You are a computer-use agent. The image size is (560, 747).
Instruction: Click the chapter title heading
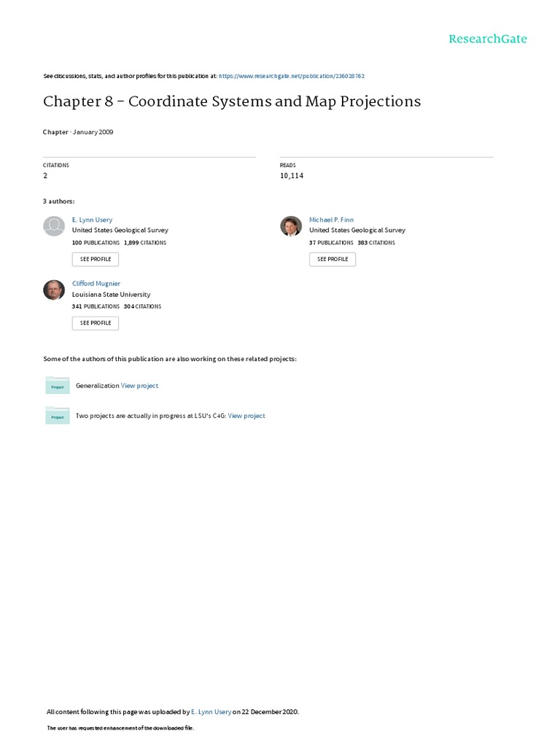[x=232, y=101]
